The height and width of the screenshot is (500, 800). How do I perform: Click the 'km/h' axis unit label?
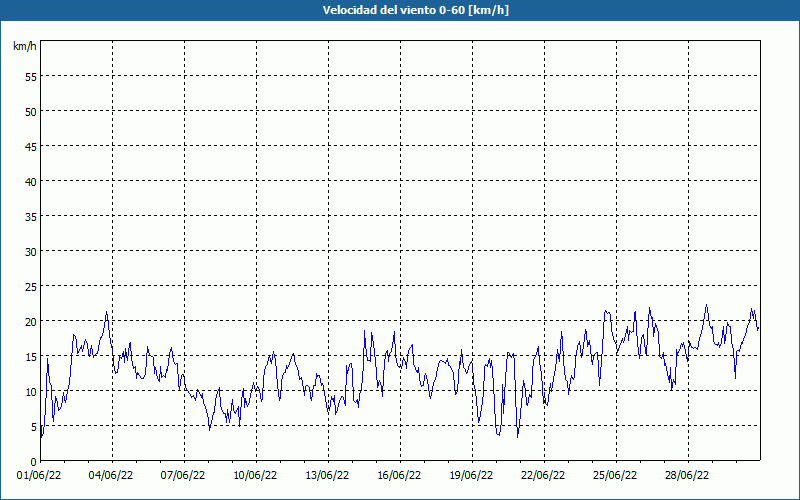(x=24, y=46)
